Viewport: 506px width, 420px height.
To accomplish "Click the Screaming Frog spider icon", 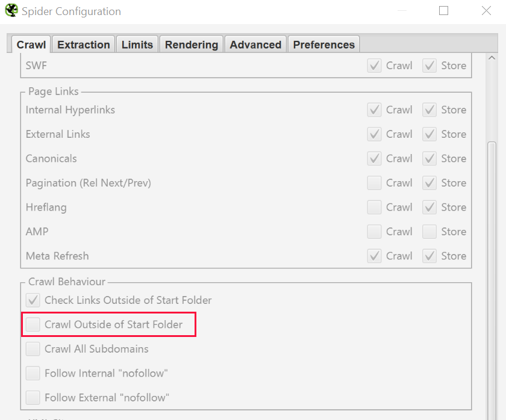I will point(11,10).
